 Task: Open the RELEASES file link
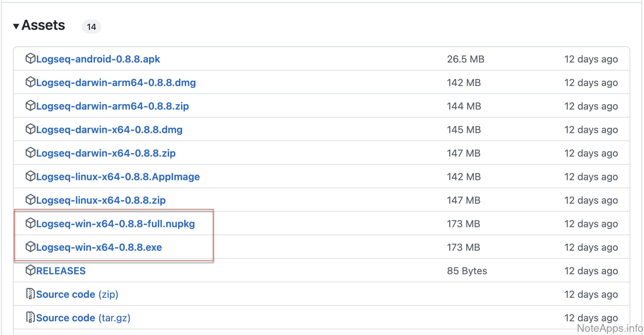coord(61,271)
